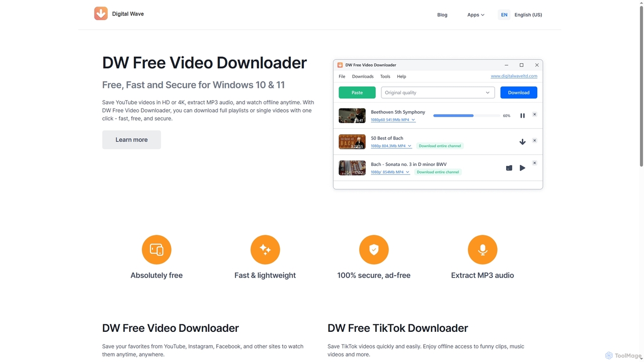The image size is (644, 362).
Task: Click the Digital Wave brand name
Action: click(x=128, y=14)
